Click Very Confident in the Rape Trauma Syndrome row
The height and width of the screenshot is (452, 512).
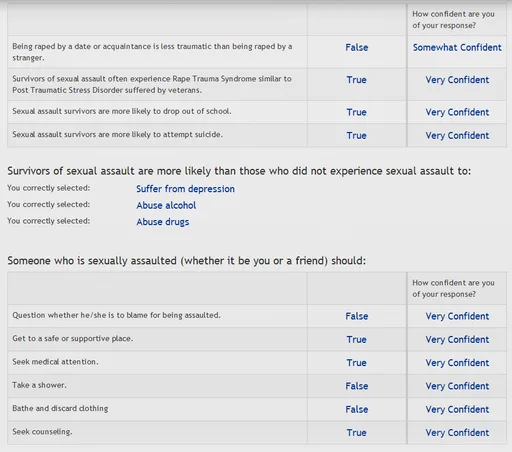pyautogui.click(x=457, y=80)
